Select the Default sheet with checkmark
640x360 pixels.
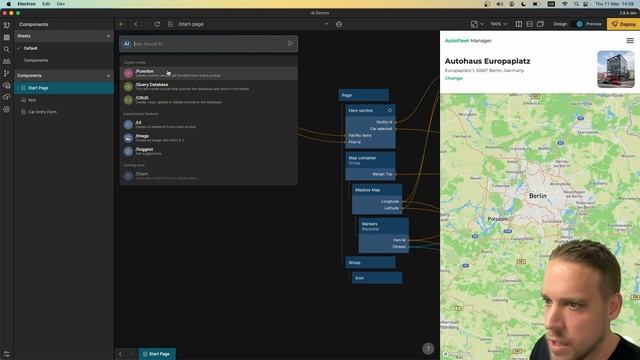click(64, 48)
